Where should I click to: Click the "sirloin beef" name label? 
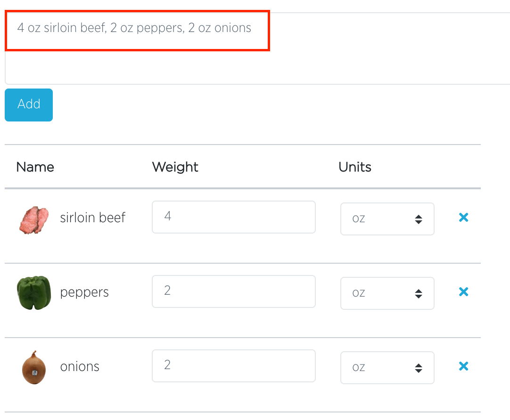93,218
